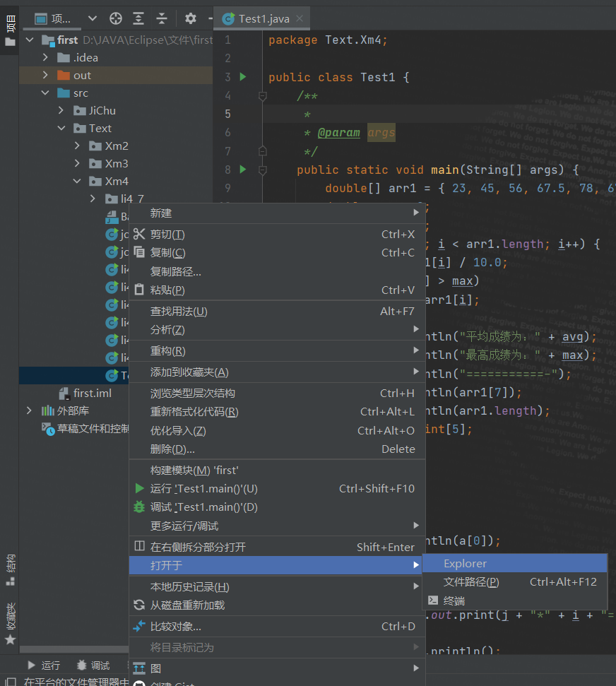The width and height of the screenshot is (616, 686).
Task: Open the project panel settings gear
Action: (190, 18)
